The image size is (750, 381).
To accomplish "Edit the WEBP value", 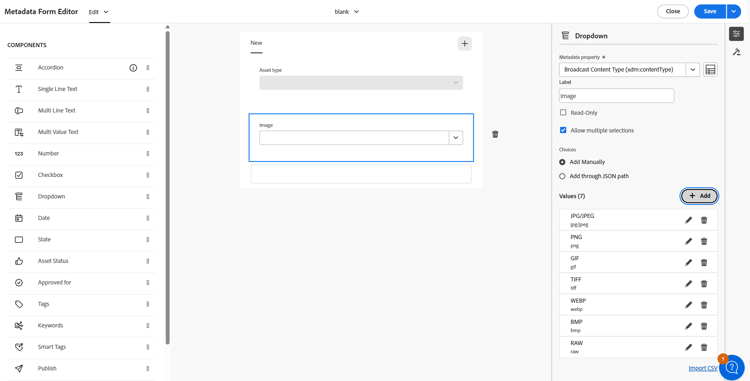I will [688, 305].
